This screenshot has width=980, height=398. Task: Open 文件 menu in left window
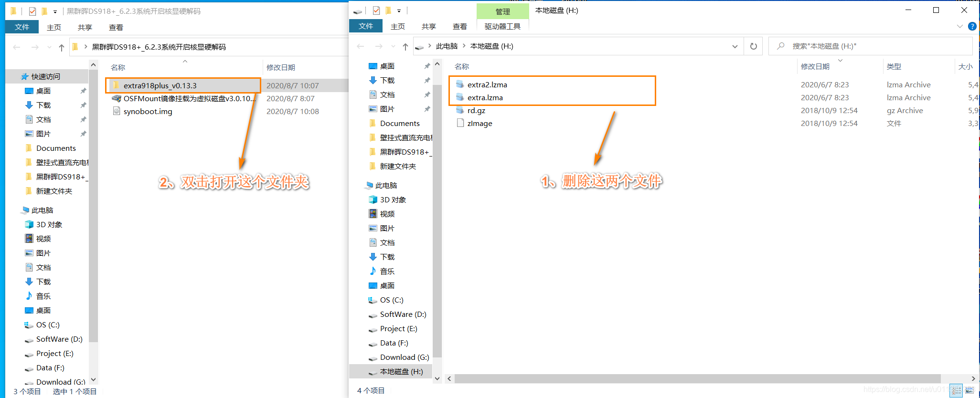click(x=22, y=27)
